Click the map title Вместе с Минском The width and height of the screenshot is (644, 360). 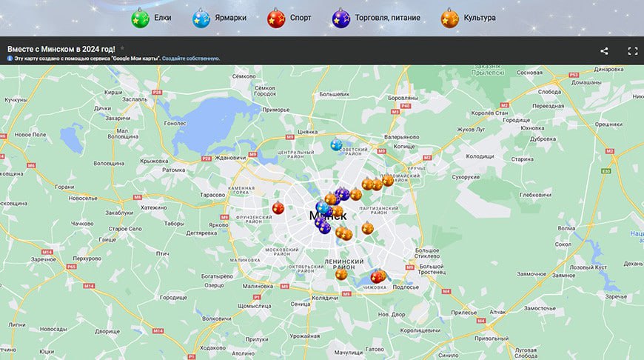pos(56,48)
